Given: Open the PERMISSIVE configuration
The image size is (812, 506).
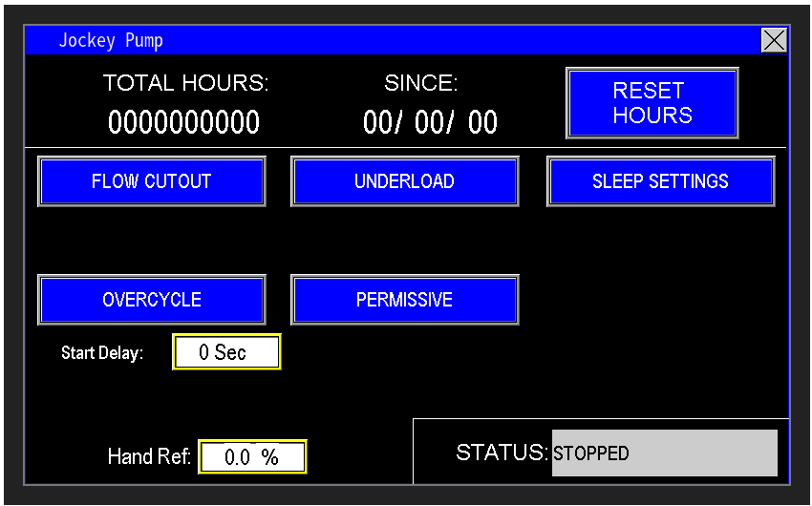Looking at the screenshot, I should pyautogui.click(x=404, y=300).
